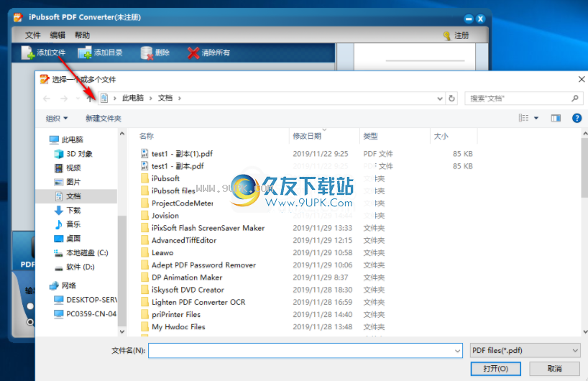Select the DP Animation Maker folder
Image resolution: width=588 pixels, height=381 pixels.
pos(181,277)
